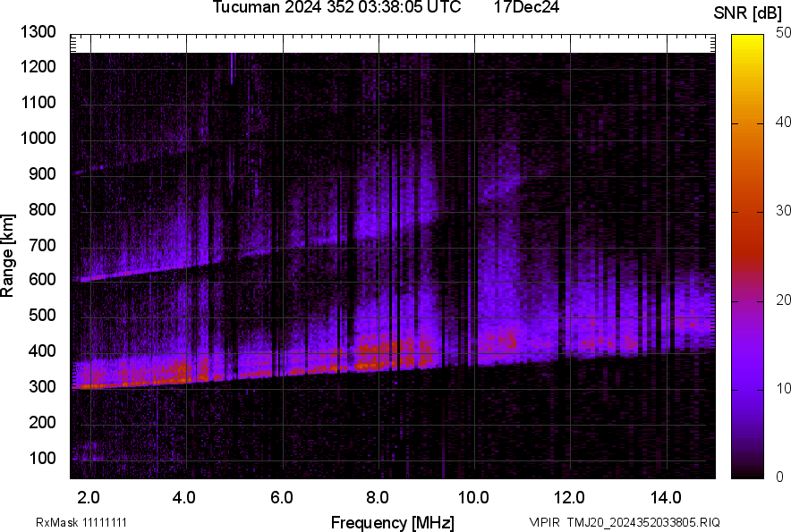Viewport: 791px width, 532px height.
Task: Click the range tick label '500'
Action: (x=42, y=315)
